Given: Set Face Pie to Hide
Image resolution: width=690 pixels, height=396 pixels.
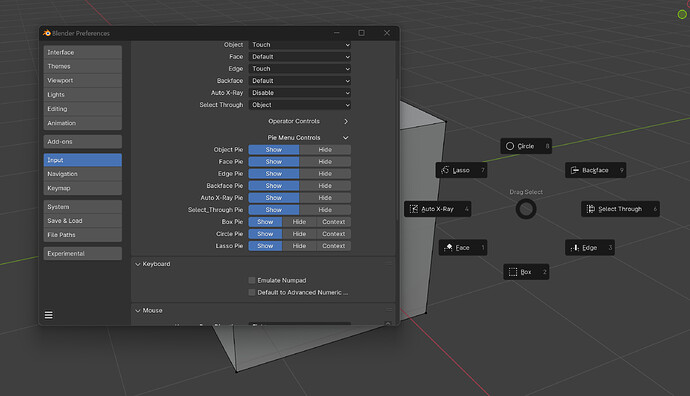Looking at the screenshot, I should pos(325,161).
